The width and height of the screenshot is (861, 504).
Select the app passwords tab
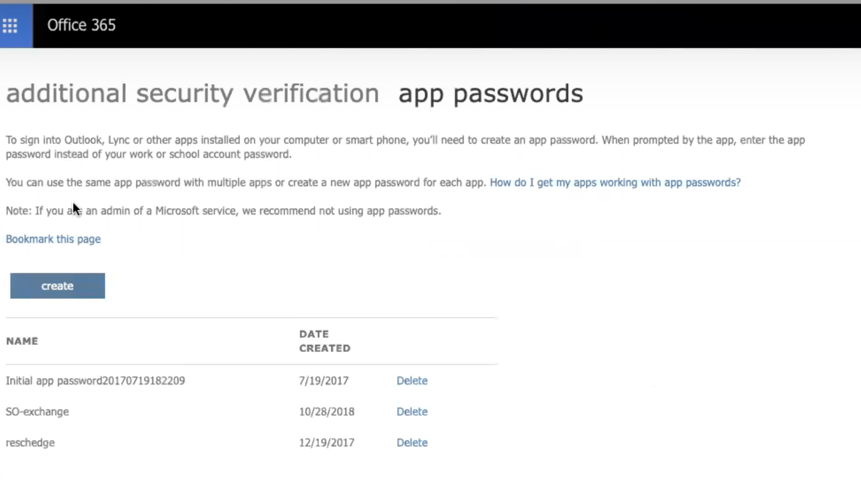[490, 93]
